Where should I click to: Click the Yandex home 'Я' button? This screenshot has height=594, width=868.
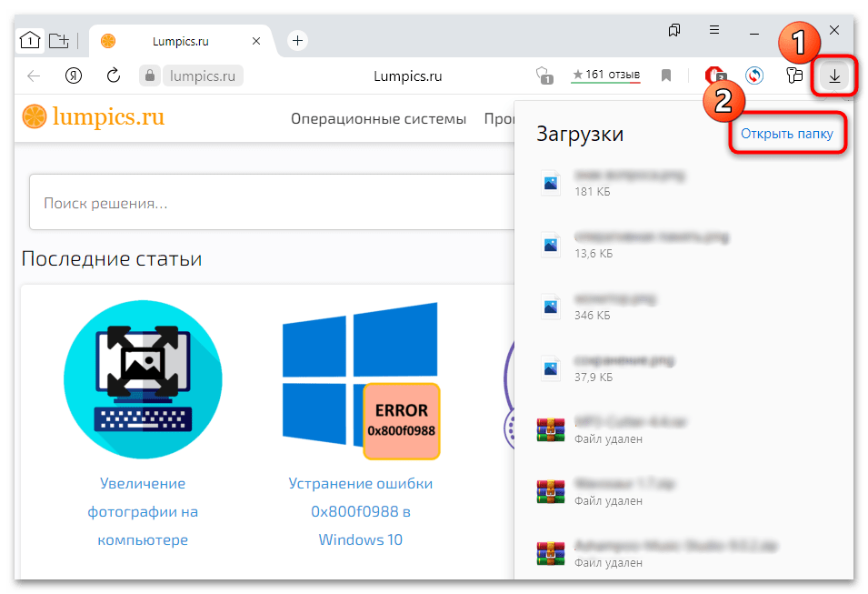pyautogui.click(x=75, y=76)
